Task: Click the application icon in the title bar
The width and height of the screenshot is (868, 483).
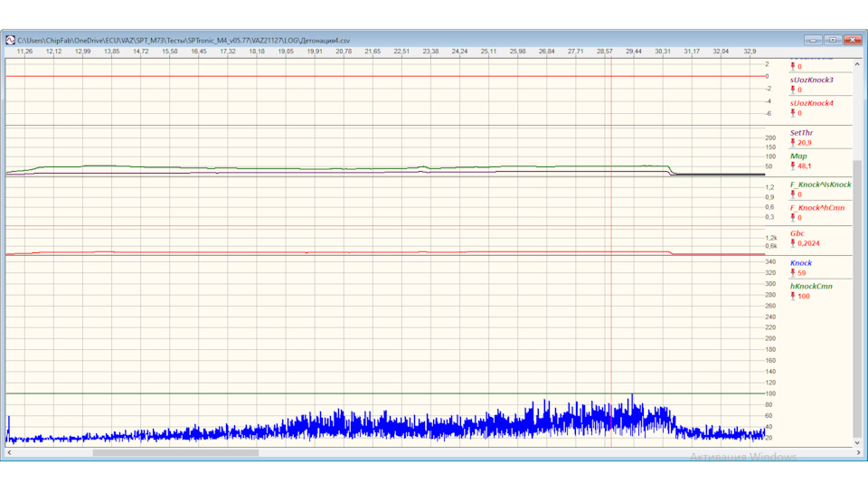Action: coord(10,40)
